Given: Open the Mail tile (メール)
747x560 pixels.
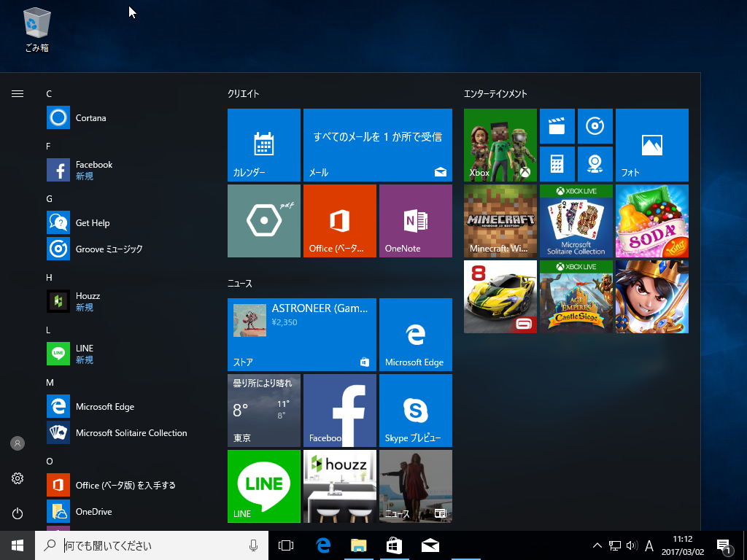Looking at the screenshot, I should (x=378, y=145).
